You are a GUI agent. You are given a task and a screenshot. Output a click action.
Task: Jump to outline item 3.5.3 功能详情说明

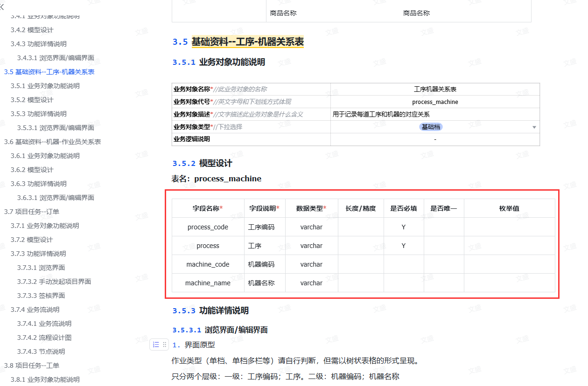click(39, 114)
